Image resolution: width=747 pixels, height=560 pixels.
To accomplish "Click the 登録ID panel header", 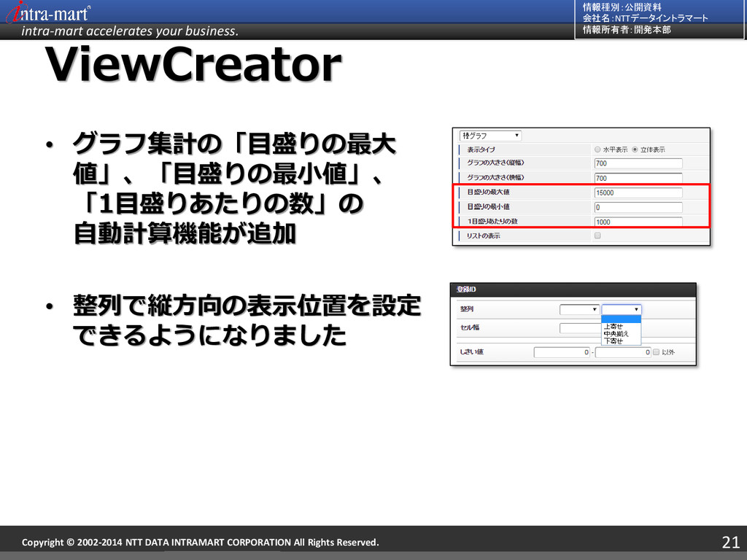I will point(573,289).
